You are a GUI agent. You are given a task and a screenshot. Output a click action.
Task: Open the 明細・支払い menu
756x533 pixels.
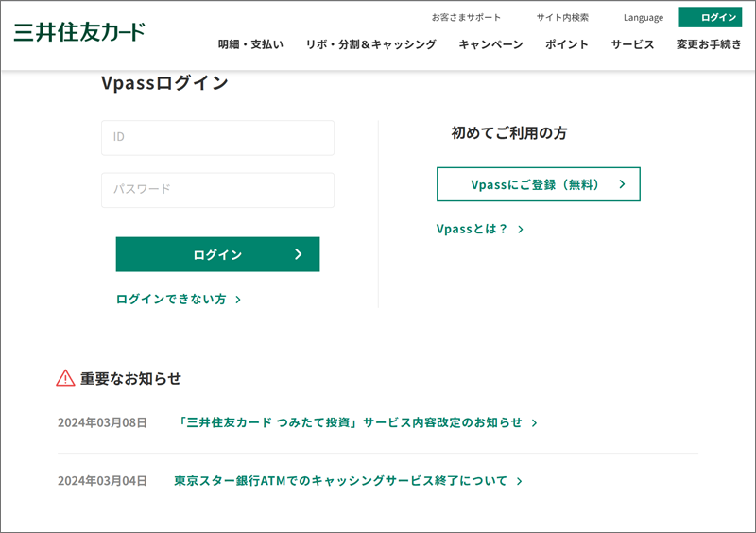pos(250,44)
